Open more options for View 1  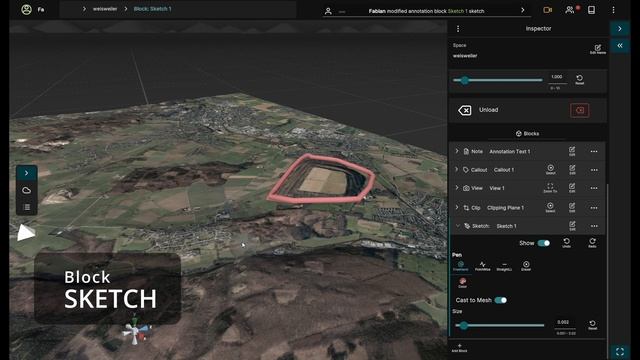coord(594,188)
